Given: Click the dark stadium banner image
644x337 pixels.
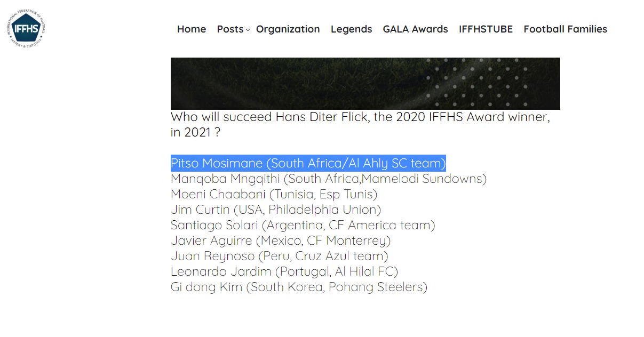Looking at the screenshot, I should click(x=365, y=84).
